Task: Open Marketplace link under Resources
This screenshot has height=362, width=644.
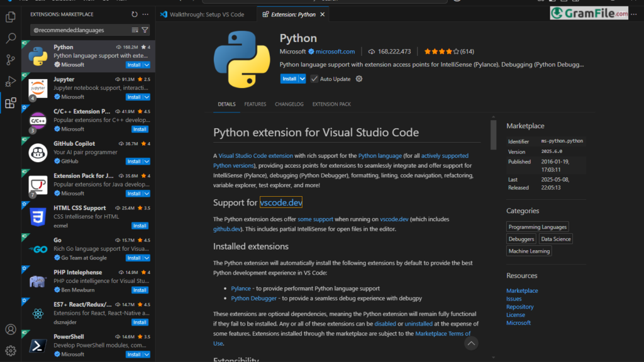Action: [x=522, y=290]
